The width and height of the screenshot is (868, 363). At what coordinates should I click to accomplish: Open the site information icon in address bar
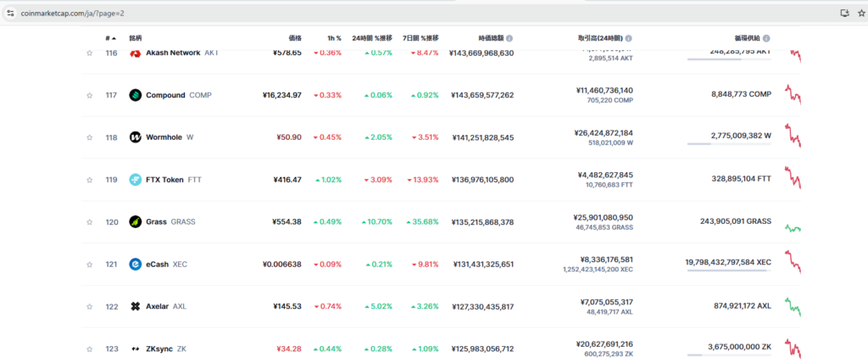click(x=10, y=13)
